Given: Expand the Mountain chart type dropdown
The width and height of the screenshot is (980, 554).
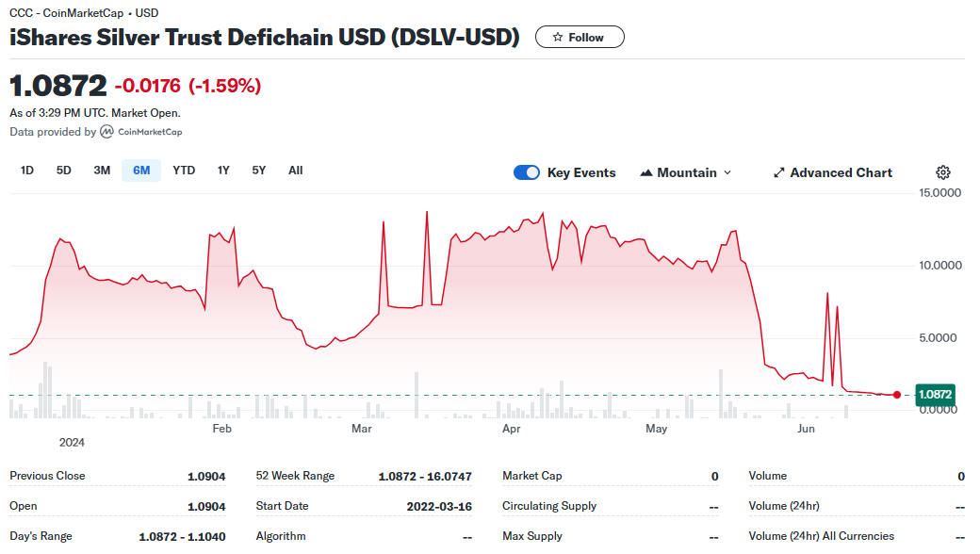Looking at the screenshot, I should [x=727, y=172].
